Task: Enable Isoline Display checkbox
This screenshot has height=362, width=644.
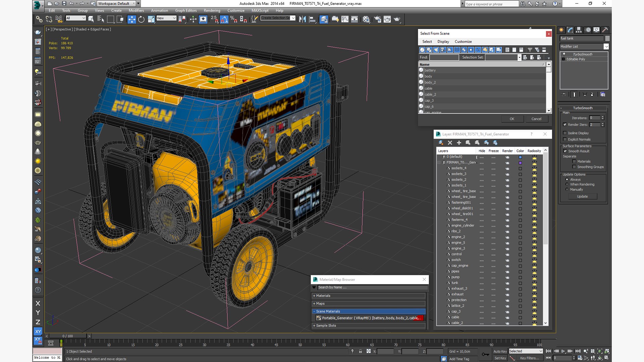Action: click(565, 133)
